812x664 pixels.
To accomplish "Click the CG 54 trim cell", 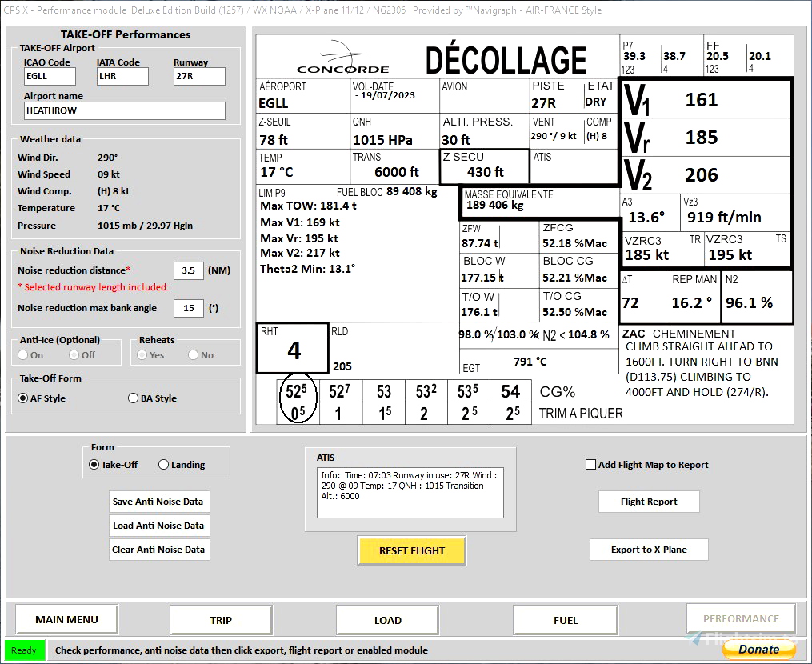I will coord(510,391).
